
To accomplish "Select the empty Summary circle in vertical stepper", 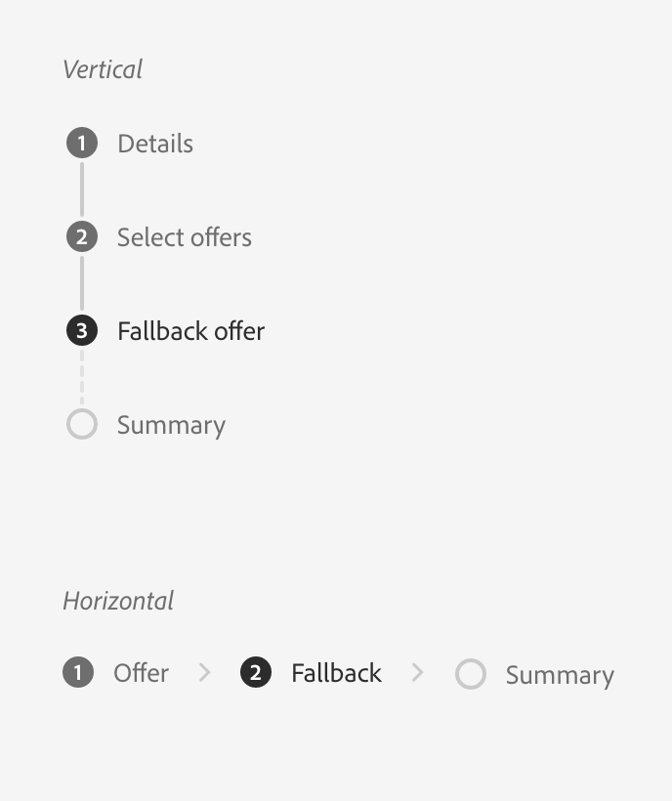I will point(82,424).
